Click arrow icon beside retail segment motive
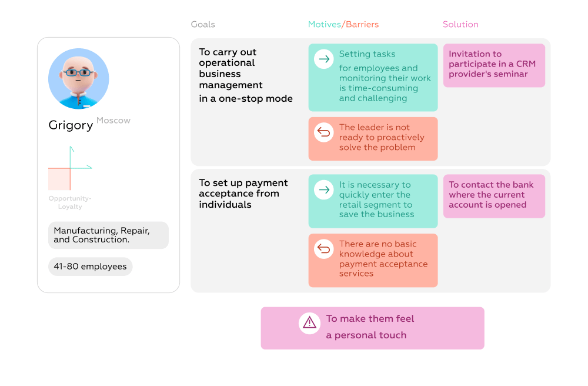588x386 pixels. [x=323, y=189]
